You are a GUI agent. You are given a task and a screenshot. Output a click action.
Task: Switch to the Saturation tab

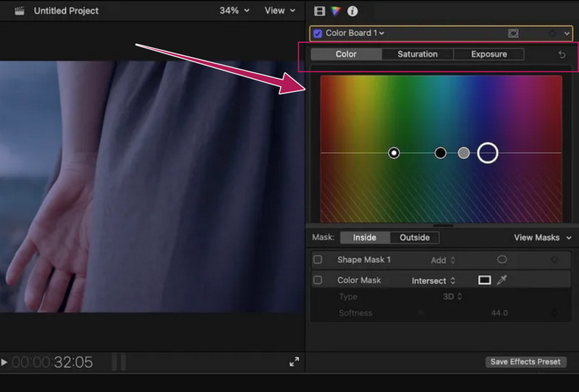pyautogui.click(x=417, y=54)
